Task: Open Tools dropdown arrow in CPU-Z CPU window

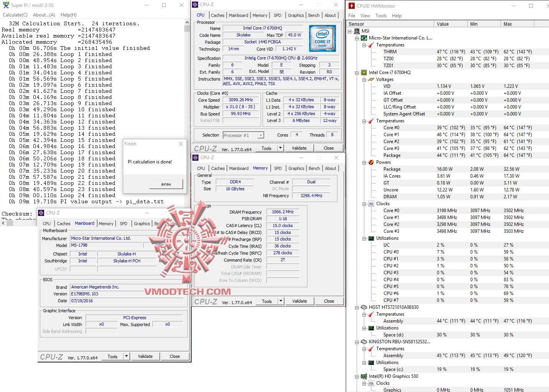Action: 280,148
